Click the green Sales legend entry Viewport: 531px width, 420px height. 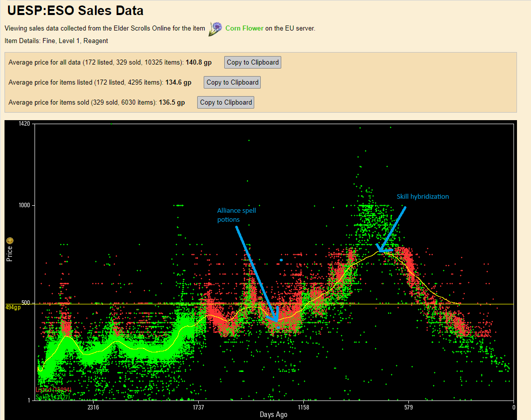click(53, 397)
